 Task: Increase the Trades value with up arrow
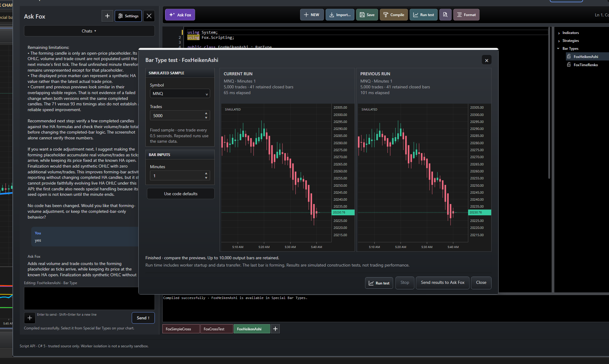206,113
